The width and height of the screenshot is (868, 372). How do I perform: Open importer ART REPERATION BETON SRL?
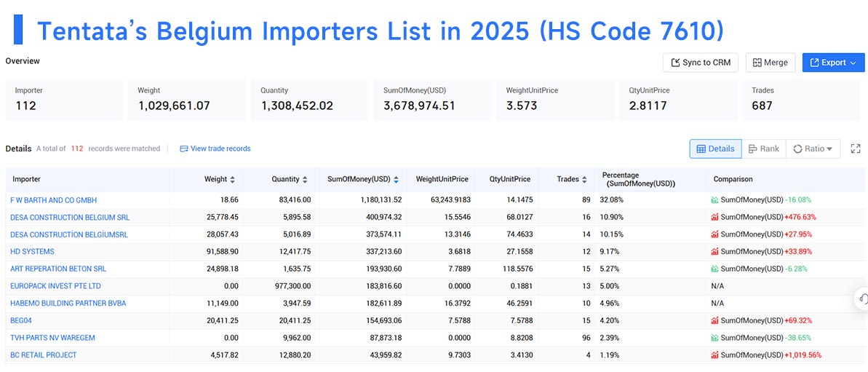coord(58,269)
